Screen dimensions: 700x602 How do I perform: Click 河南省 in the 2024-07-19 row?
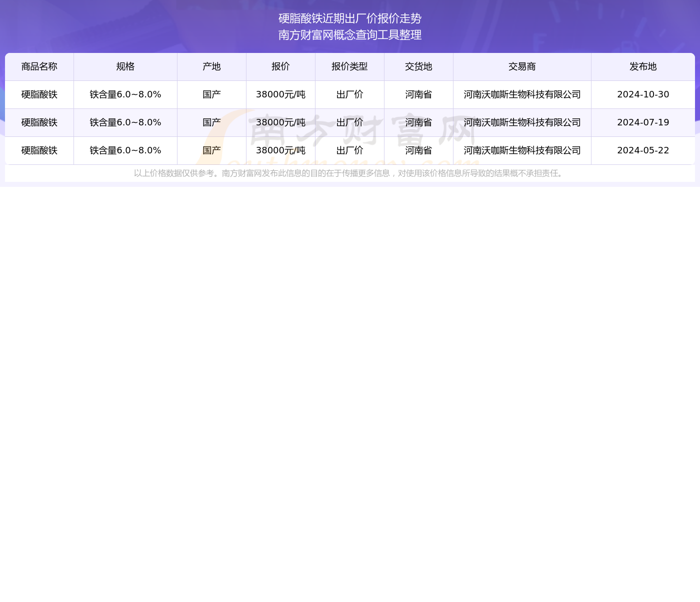[418, 122]
